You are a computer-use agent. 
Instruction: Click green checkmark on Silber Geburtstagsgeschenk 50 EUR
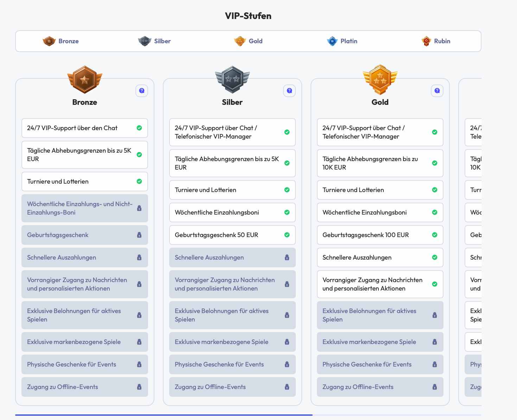click(287, 235)
